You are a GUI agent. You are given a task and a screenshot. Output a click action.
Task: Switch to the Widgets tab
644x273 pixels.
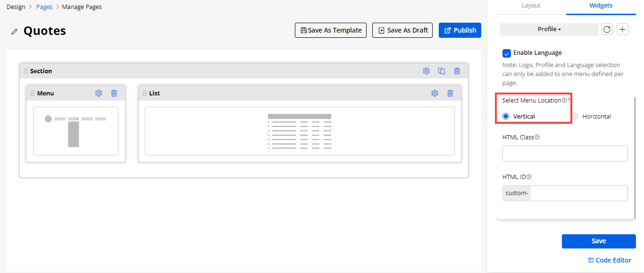[601, 6]
